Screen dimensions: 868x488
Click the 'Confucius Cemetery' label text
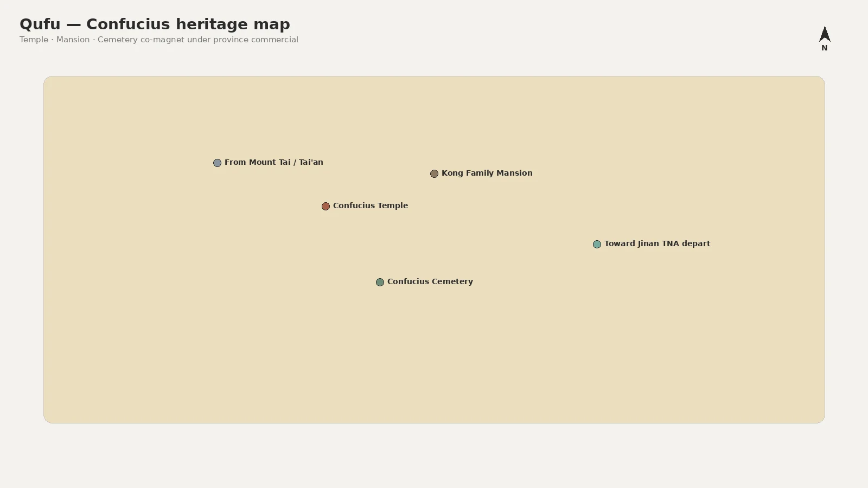click(x=430, y=281)
